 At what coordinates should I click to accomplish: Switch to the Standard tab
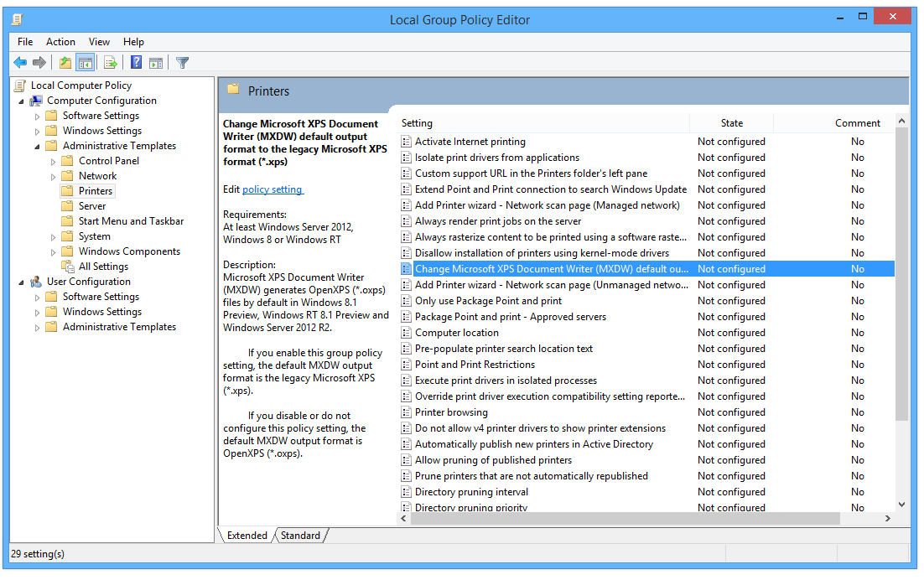click(300, 536)
